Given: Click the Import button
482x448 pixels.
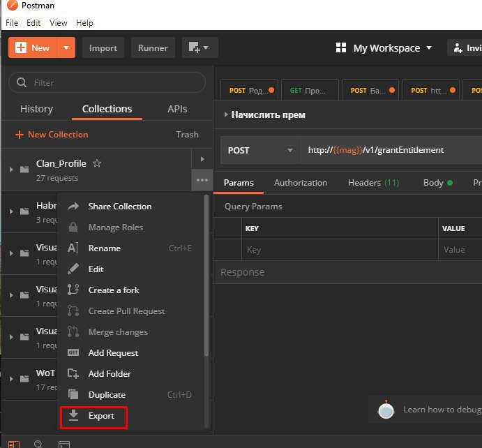Looking at the screenshot, I should click(x=103, y=47).
